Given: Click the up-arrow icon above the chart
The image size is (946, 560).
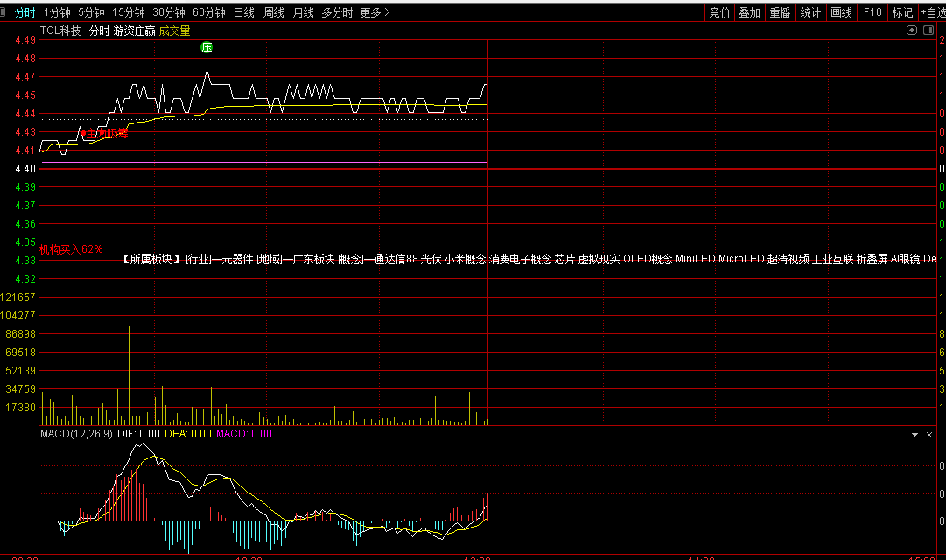Looking at the screenshot, I should (912, 31).
